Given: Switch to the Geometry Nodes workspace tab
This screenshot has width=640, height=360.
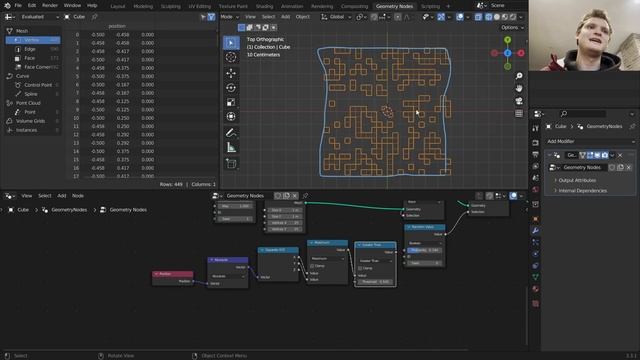Looking at the screenshot, I should pos(394,6).
